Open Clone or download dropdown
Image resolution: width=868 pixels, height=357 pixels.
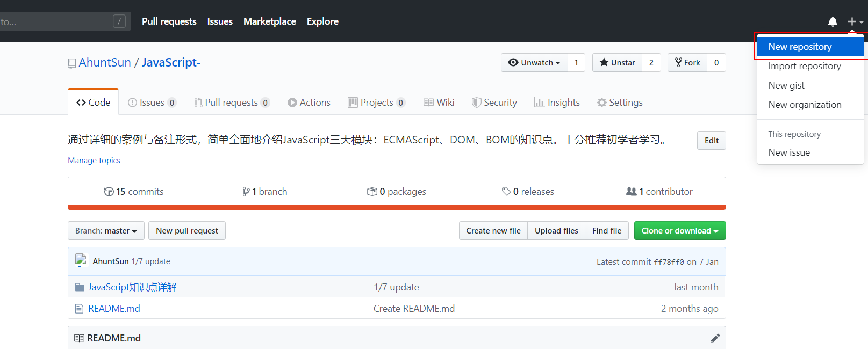click(x=680, y=231)
